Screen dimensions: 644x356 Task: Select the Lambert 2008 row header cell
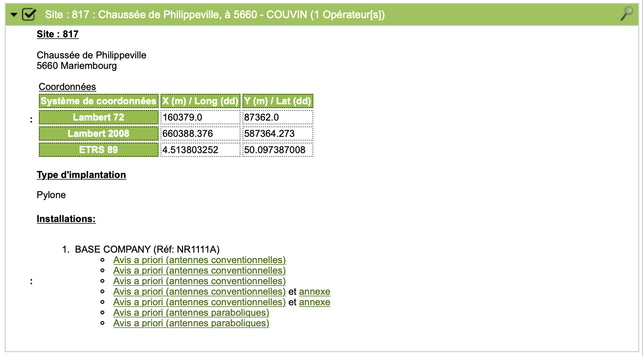99,133
